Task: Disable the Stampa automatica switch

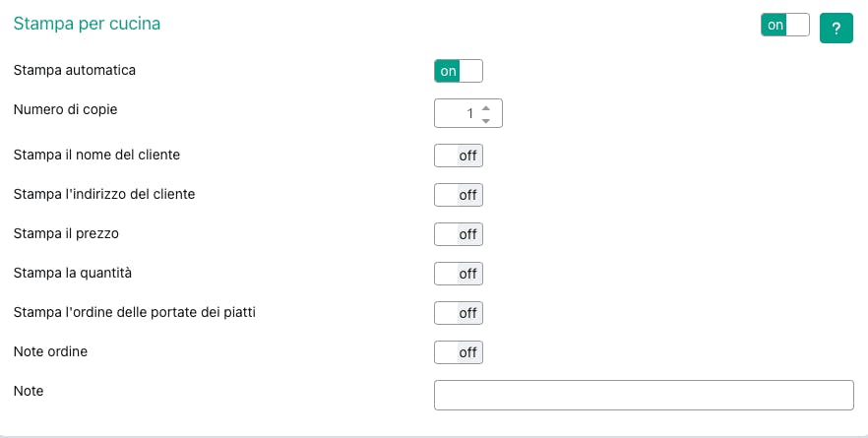Action: click(x=459, y=71)
